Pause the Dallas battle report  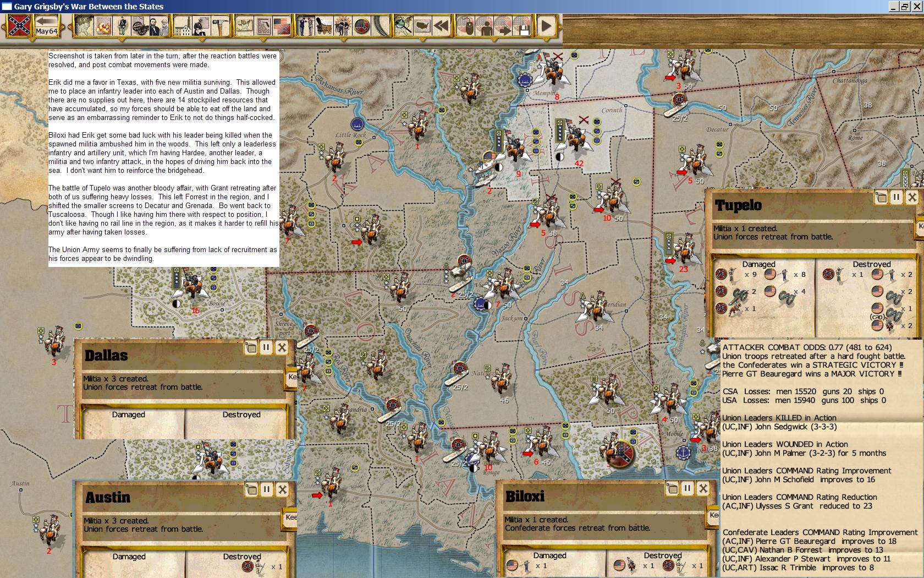click(266, 347)
